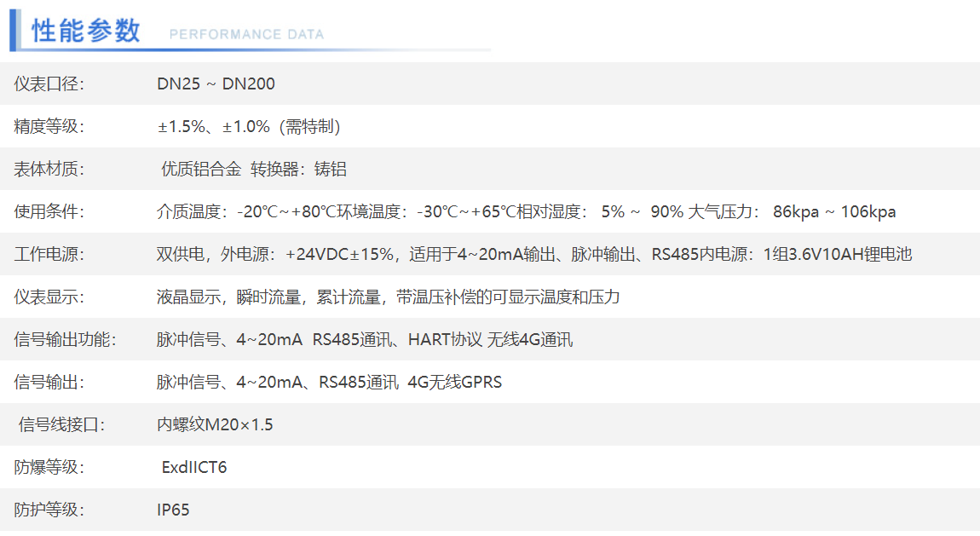The image size is (980, 536).
Task: Click the 性能参数 section heading
Action: [x=85, y=32]
